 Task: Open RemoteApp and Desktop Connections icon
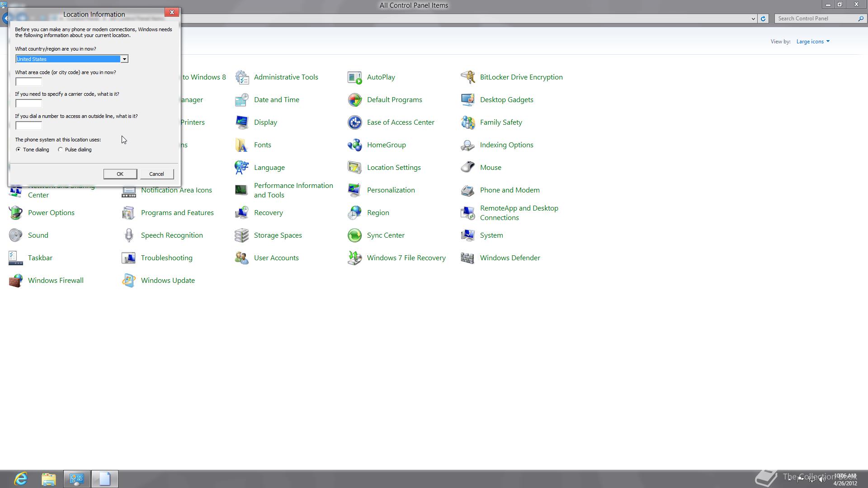coord(468,213)
